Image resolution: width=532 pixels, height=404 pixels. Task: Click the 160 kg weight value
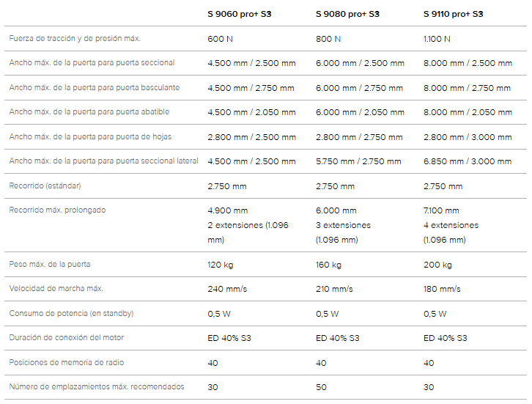[328, 265]
